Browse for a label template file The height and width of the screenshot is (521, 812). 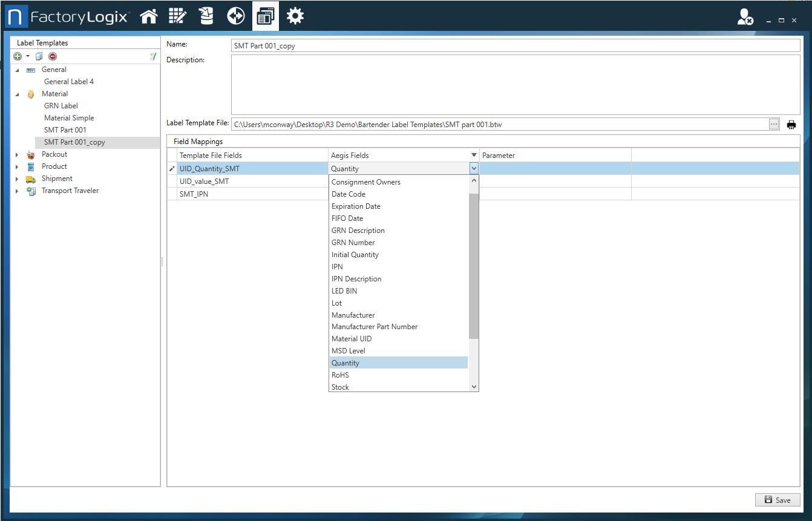pyautogui.click(x=774, y=123)
